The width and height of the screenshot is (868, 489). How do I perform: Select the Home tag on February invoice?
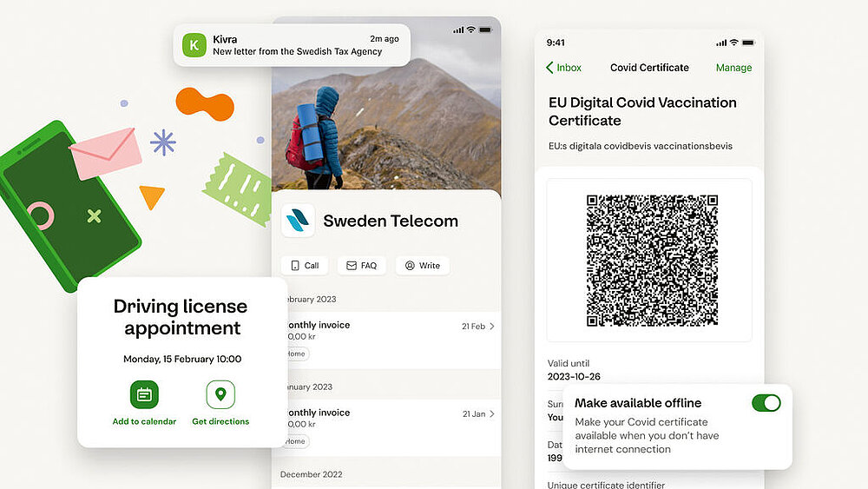[x=296, y=354]
